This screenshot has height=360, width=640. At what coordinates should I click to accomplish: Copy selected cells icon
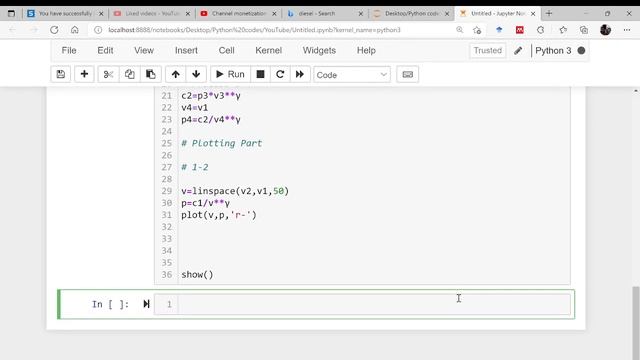click(129, 74)
